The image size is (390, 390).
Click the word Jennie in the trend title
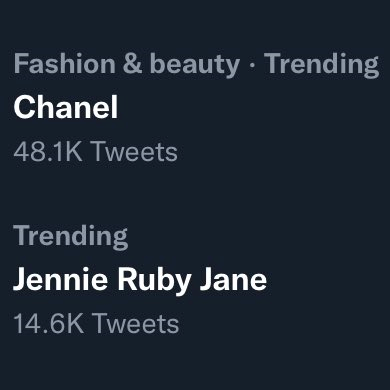(60, 279)
